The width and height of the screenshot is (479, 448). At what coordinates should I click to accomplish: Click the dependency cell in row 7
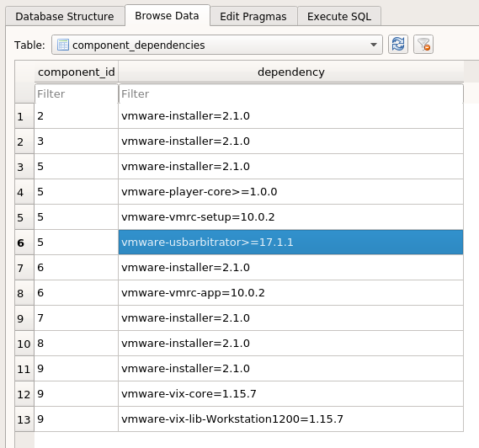click(290, 268)
